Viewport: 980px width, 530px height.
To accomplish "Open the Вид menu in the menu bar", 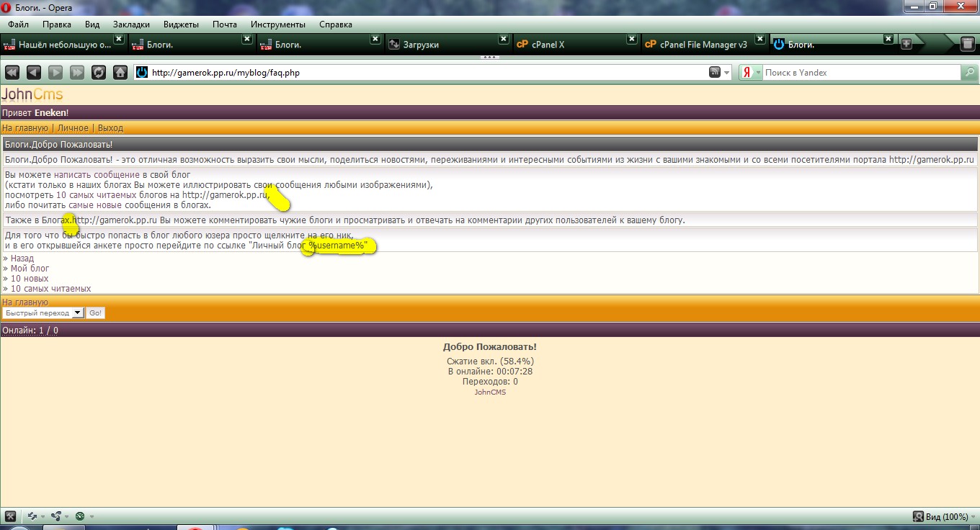I will [92, 24].
